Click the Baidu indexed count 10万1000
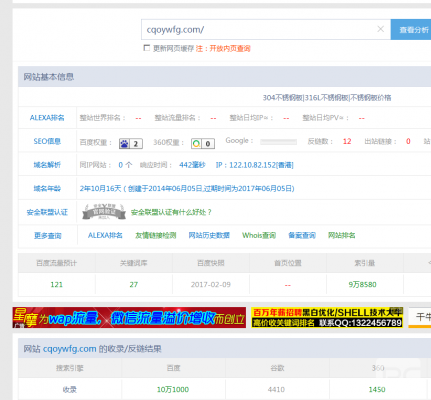This screenshot has width=431, height=400. click(x=173, y=389)
